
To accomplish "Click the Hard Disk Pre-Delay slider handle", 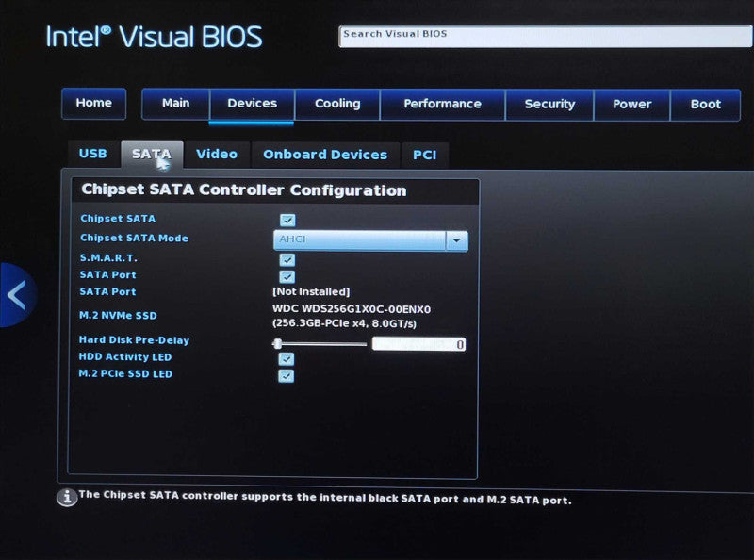I will pos(277,343).
